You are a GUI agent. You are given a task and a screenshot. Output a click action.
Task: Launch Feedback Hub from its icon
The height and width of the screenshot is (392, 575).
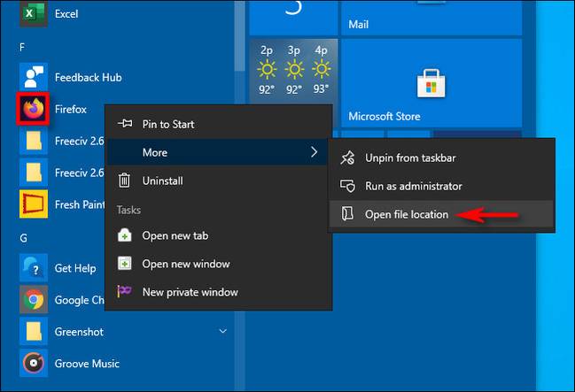point(34,77)
